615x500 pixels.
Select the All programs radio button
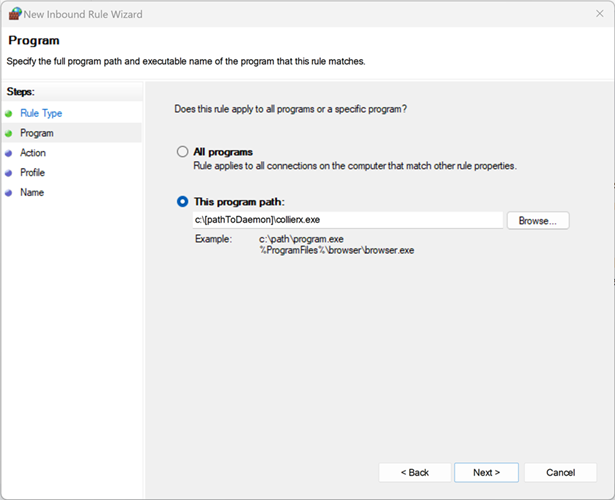(x=182, y=152)
